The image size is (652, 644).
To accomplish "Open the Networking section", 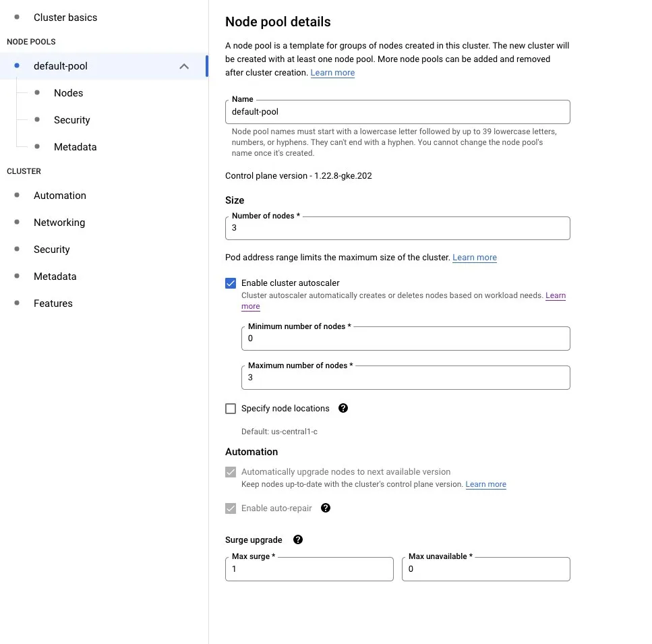I will point(59,223).
